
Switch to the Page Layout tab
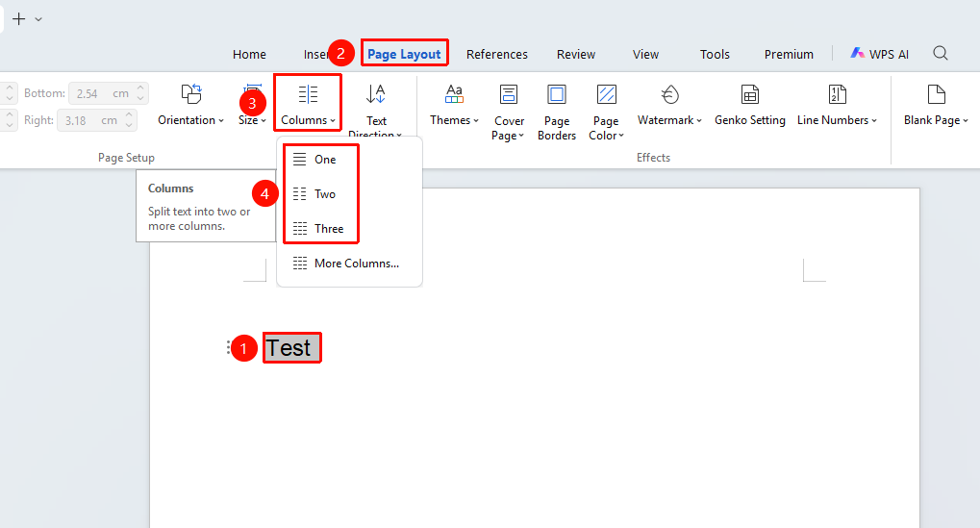pos(404,55)
